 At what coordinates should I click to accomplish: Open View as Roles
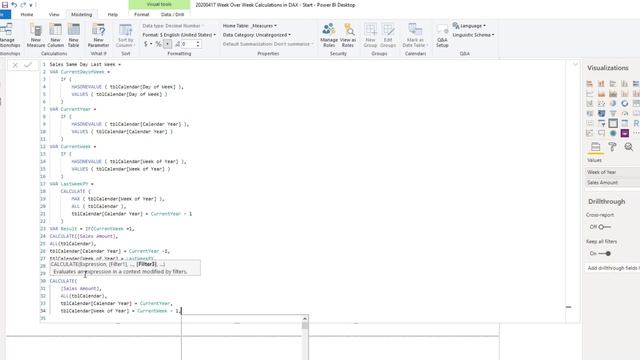click(x=348, y=35)
